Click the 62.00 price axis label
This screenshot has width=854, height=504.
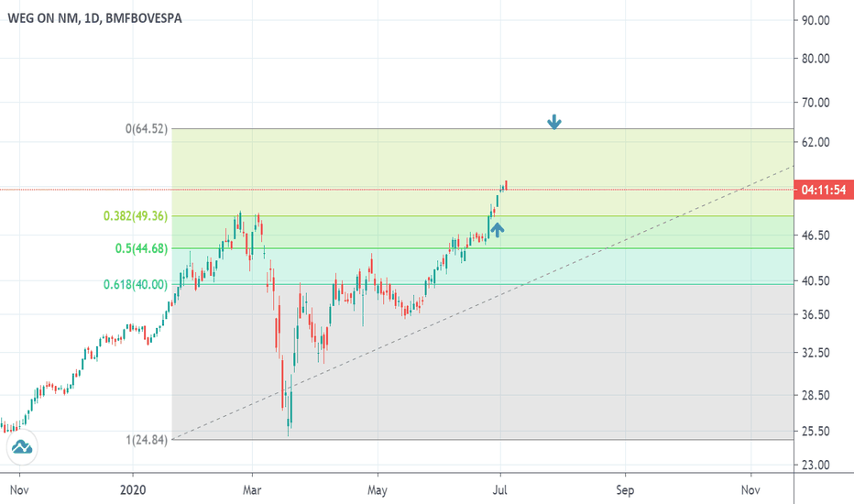816,142
